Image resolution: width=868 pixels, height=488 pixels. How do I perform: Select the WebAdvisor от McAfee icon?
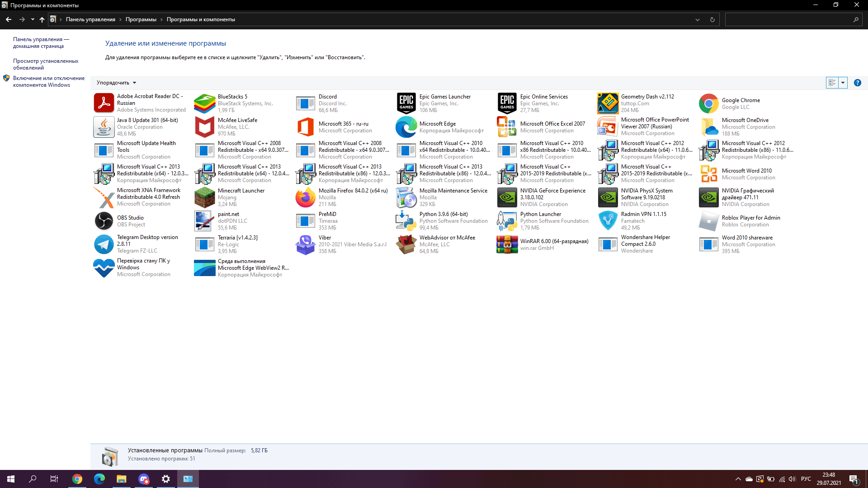coord(406,244)
